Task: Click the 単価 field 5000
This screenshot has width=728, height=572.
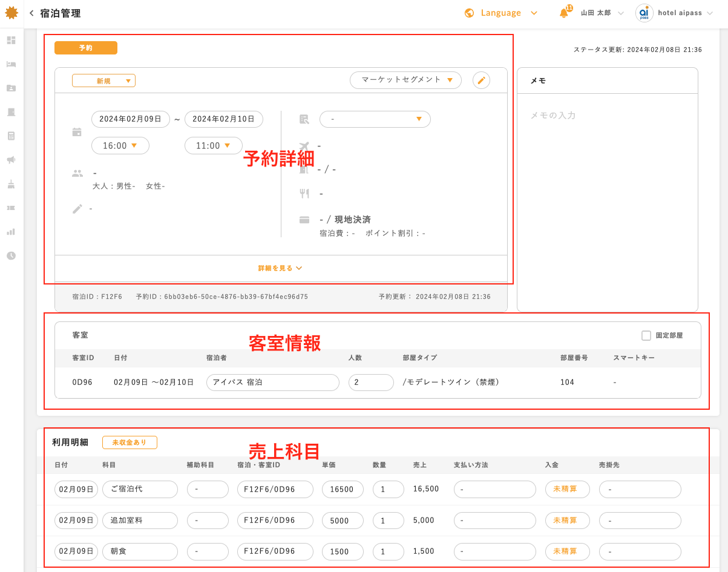Action: 343,521
